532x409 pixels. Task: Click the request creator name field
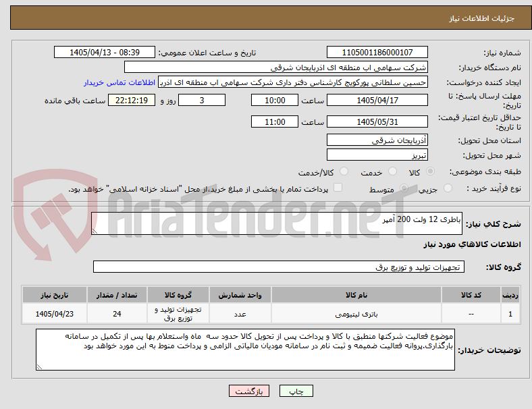293,82
